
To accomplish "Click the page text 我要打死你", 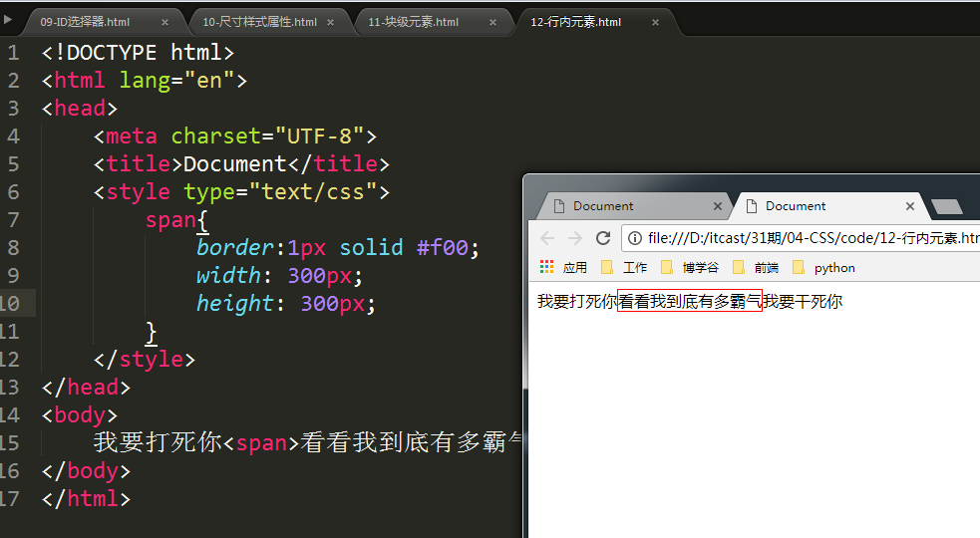I will tap(577, 301).
